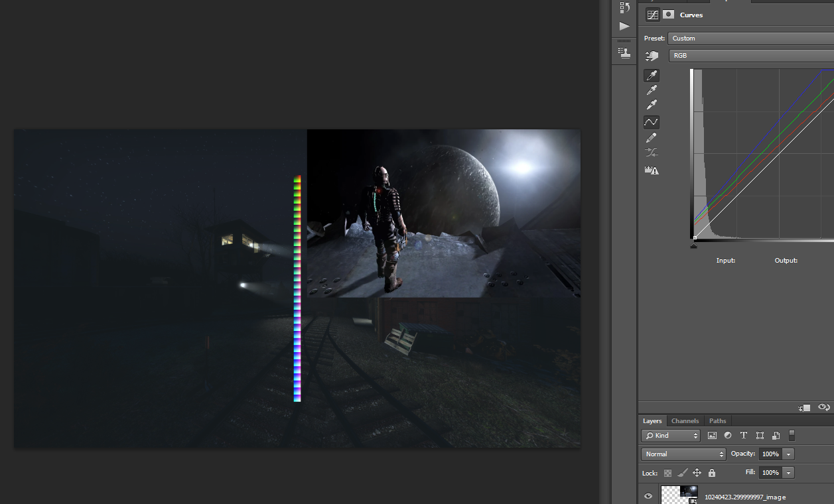Select the white point eyedropper
The height and width of the screenshot is (504, 834).
pos(652,105)
